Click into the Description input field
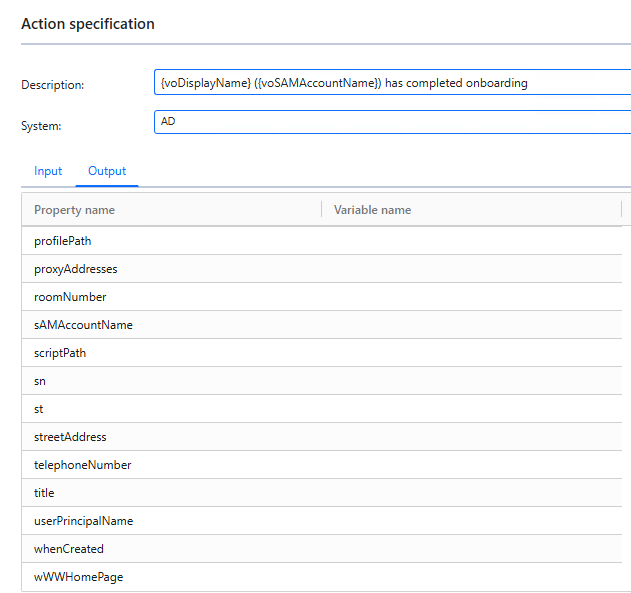 (392, 82)
